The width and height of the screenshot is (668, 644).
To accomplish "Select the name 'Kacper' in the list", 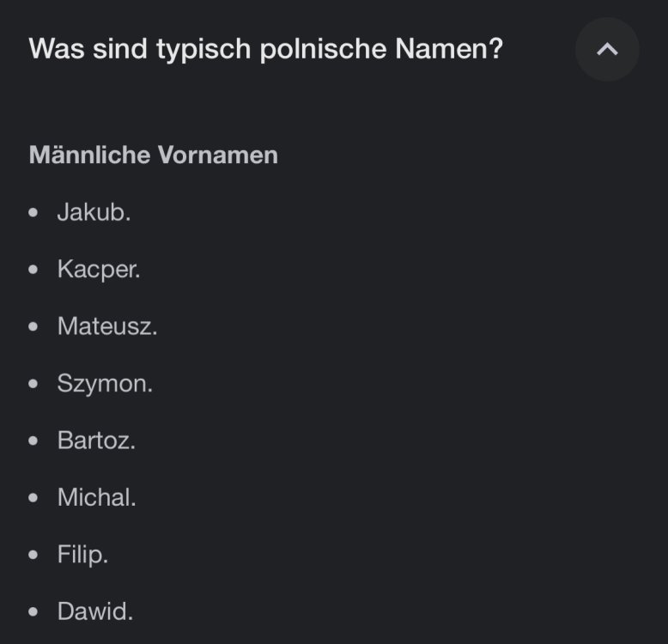I will click(x=97, y=270).
